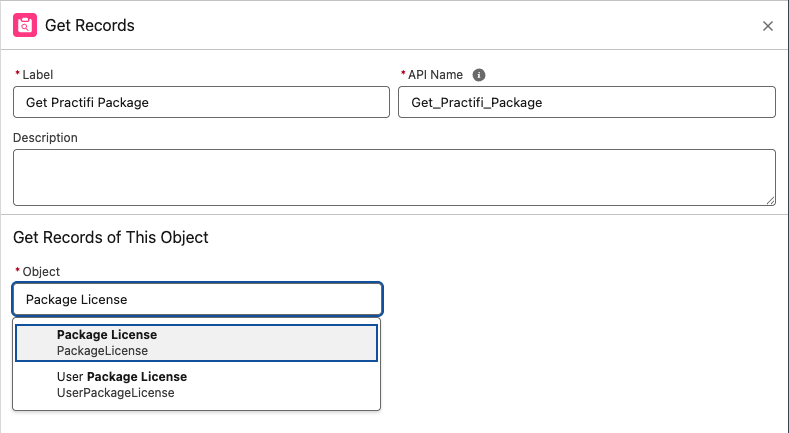
Task: Click the required asterisk beside Object
Action: (16, 272)
